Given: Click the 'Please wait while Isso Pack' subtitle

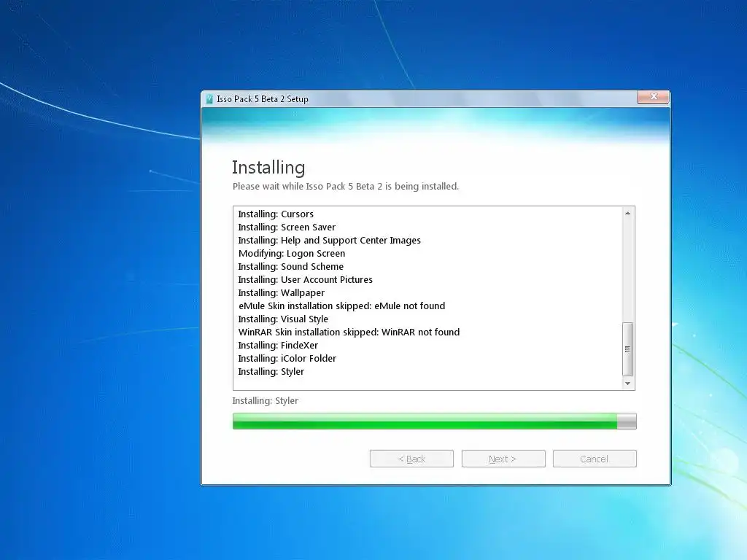Looking at the screenshot, I should point(345,186).
